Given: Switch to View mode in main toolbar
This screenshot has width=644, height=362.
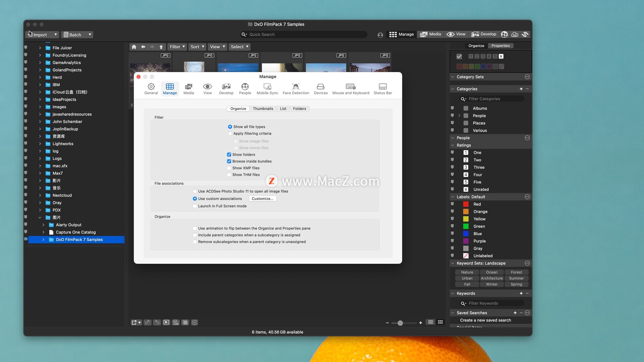Looking at the screenshot, I should coord(456,34).
